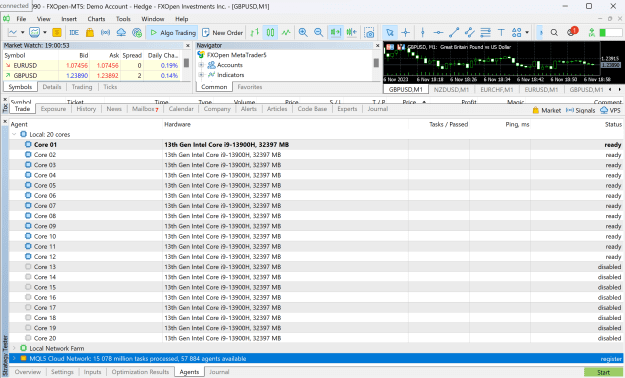
Task: Open the globe web terminal icon
Action: coord(137,33)
